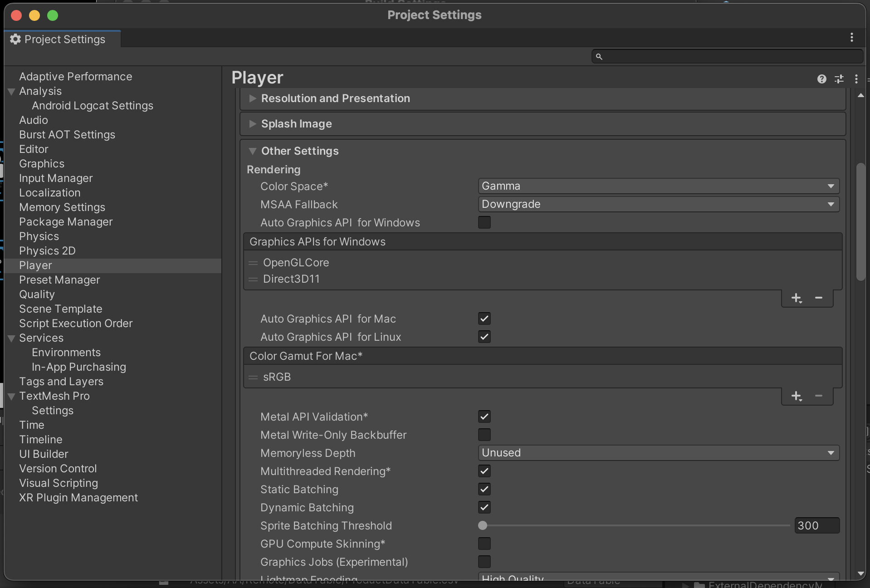Grab the OpenGLCore drag handle
The width and height of the screenshot is (870, 588).
point(253,263)
